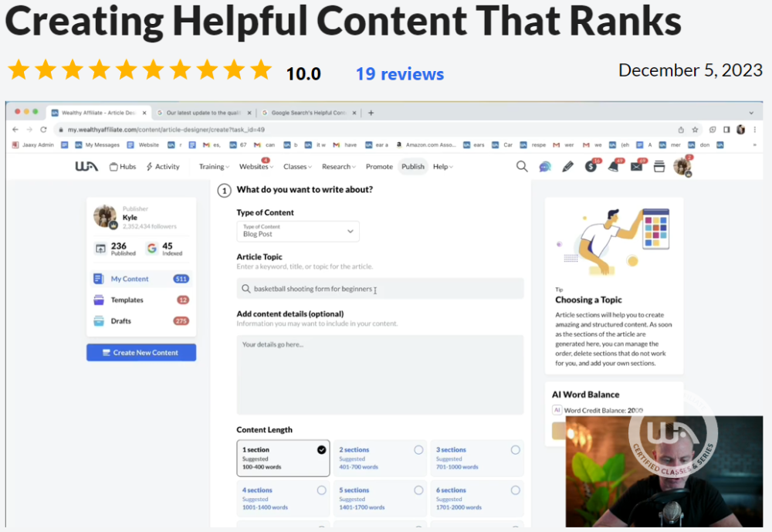Click the My Content document icon
This screenshot has width=772, height=532.
click(99, 279)
